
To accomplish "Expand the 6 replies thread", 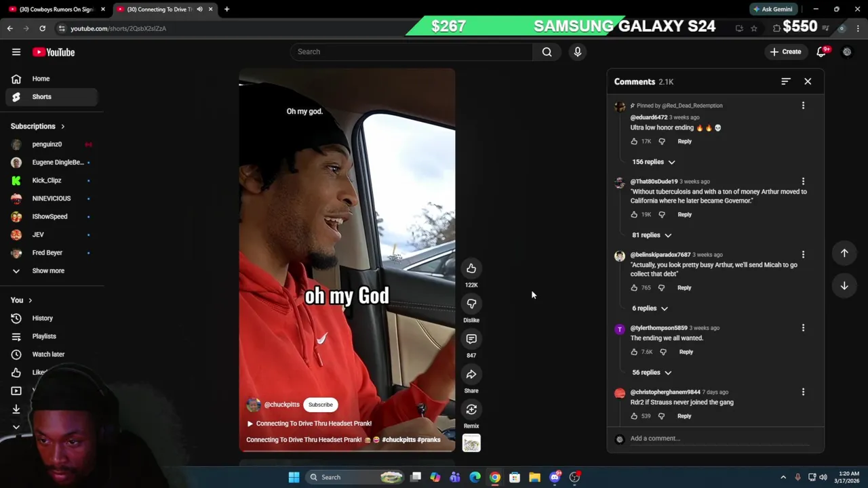I will [650, 308].
